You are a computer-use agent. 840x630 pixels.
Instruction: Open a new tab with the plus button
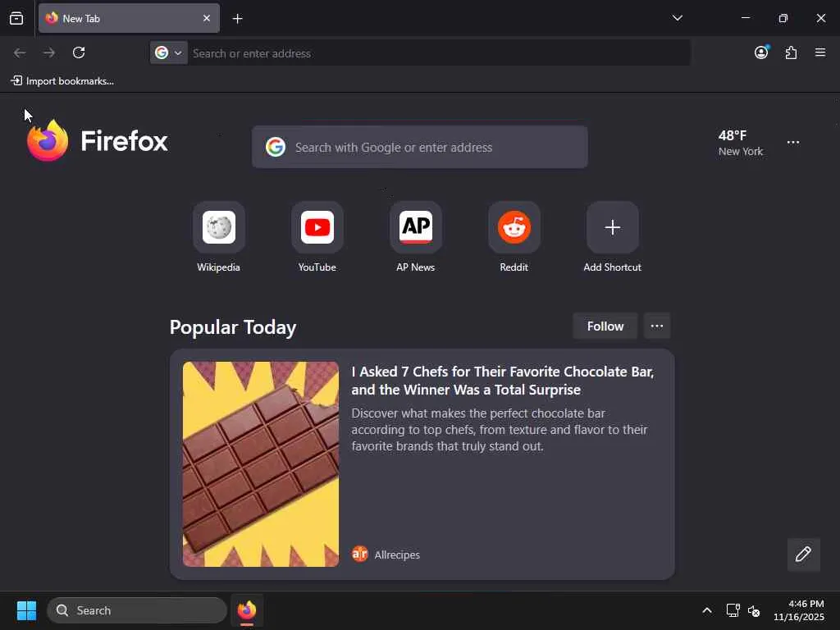(237, 19)
